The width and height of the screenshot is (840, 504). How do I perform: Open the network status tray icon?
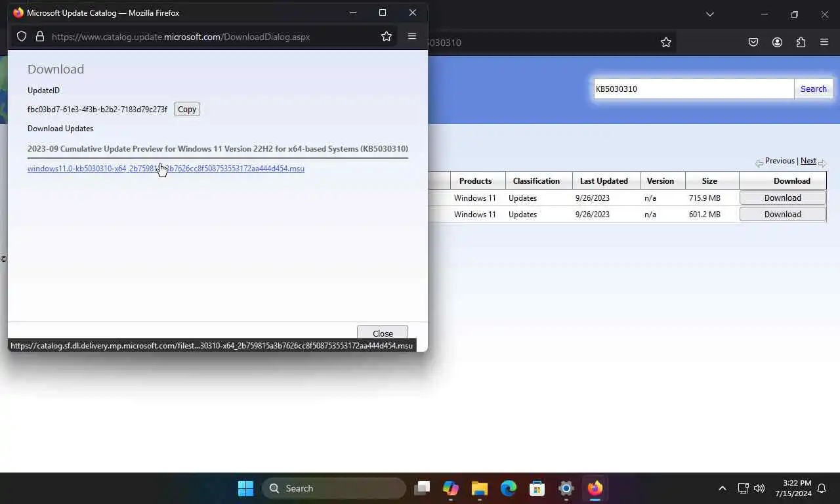pyautogui.click(x=743, y=488)
